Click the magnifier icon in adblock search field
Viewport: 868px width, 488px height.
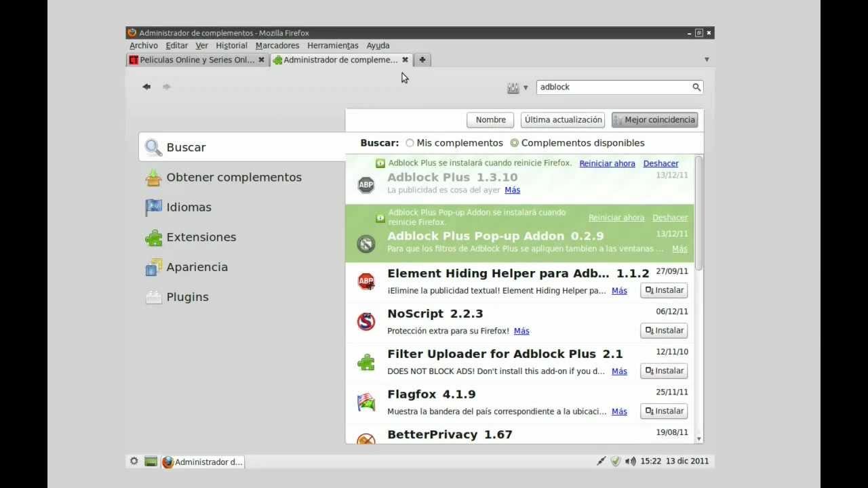coord(696,87)
